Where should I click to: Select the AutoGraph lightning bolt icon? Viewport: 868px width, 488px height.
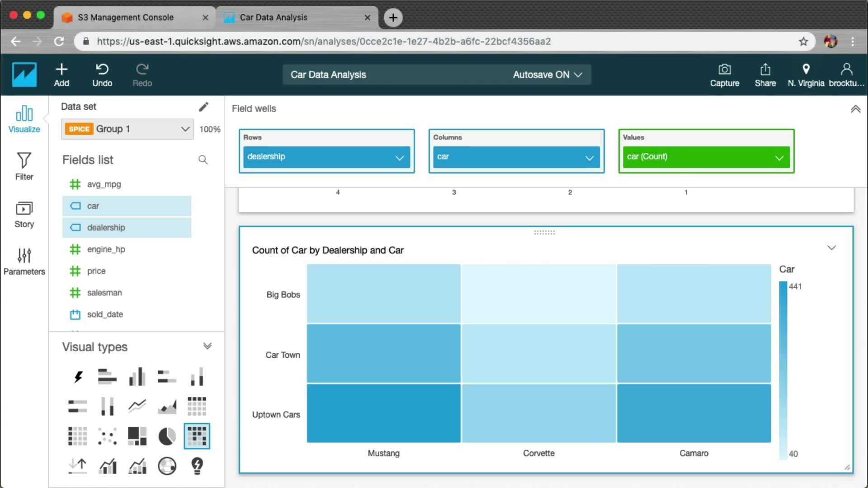78,376
